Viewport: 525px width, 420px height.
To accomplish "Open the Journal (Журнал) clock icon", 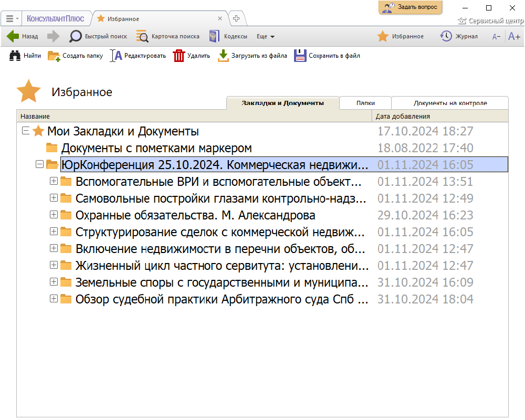I will click(x=446, y=36).
